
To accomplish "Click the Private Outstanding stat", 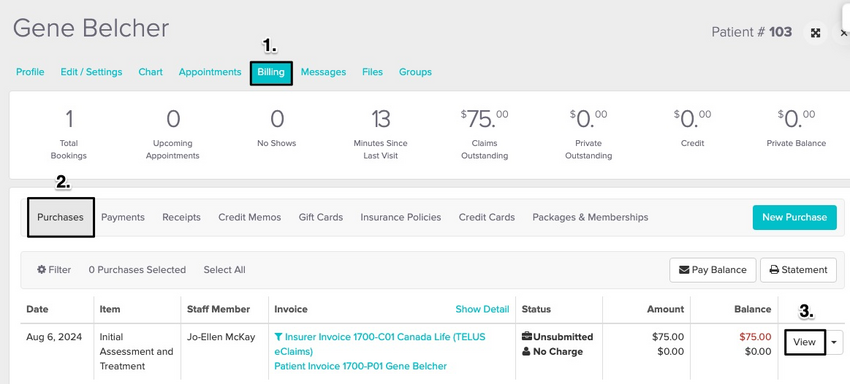I will tap(588, 134).
